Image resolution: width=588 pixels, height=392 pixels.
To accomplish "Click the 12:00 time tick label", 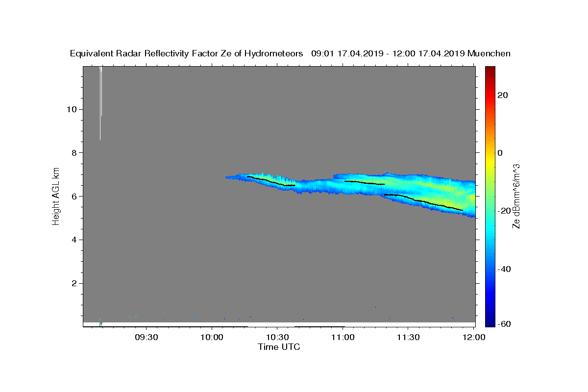I will click(473, 337).
